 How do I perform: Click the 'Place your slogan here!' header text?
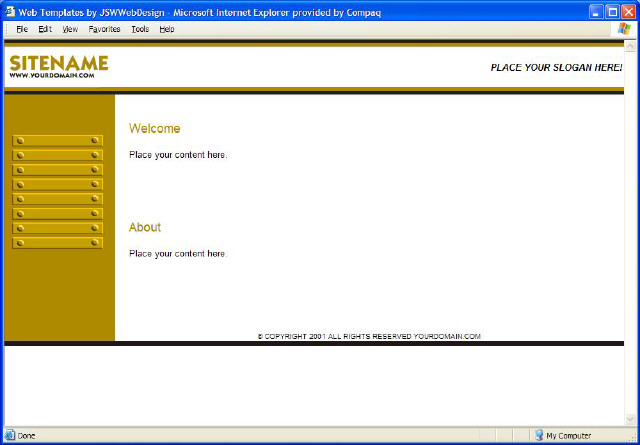point(556,68)
